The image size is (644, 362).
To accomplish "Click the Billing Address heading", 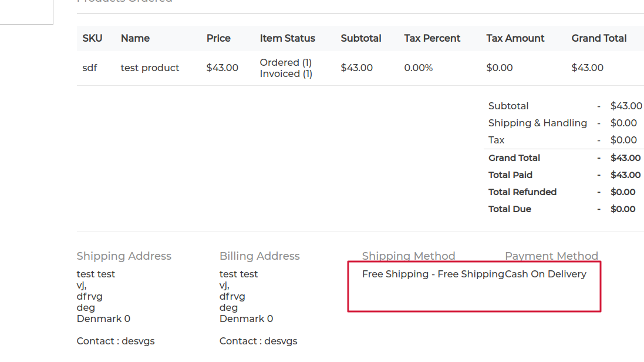I will click(x=259, y=256).
